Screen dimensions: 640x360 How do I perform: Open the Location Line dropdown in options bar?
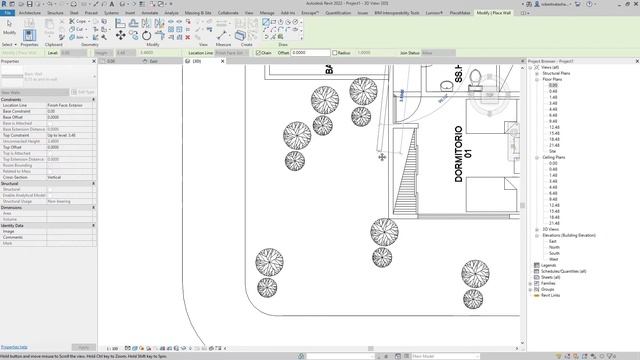tap(231, 53)
